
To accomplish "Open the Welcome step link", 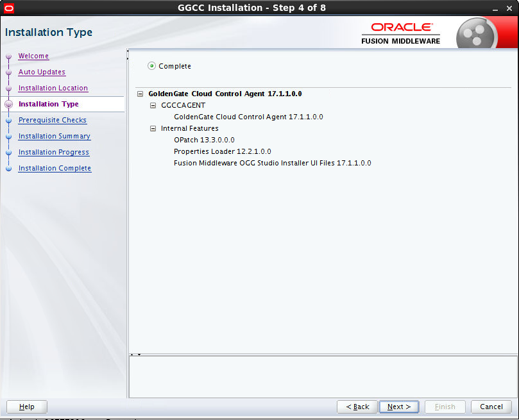I will [33, 56].
